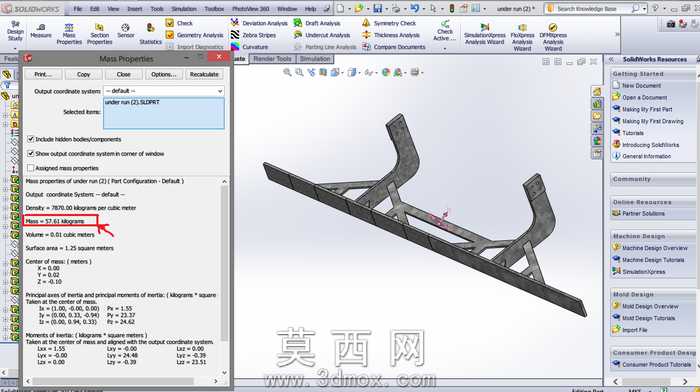Open Thickness Analysis
This screenshot has height=392, width=700.
click(x=391, y=35)
